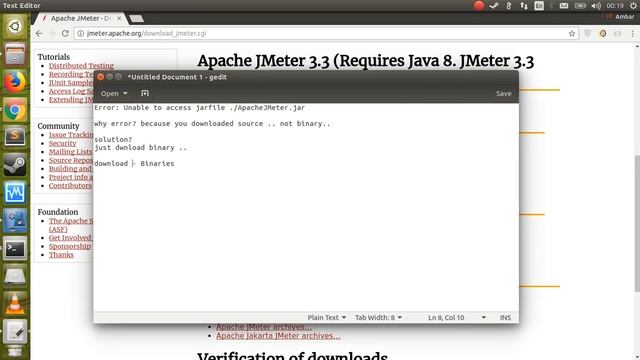640x360 pixels.
Task: Click the text line 'just dwnload binary ..'
Action: pyautogui.click(x=140, y=148)
